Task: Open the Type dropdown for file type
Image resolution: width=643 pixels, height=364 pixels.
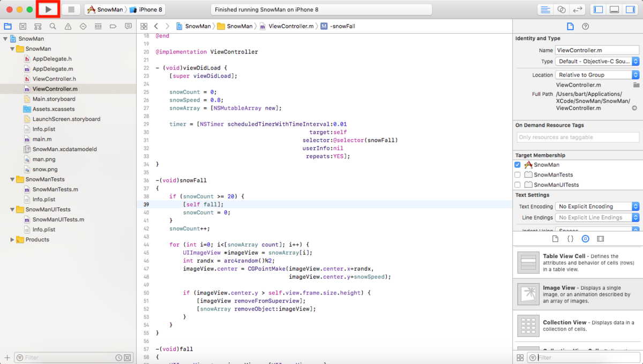Action: pyautogui.click(x=597, y=62)
